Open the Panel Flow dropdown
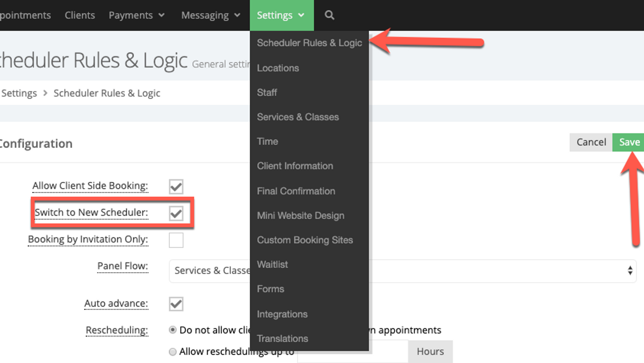This screenshot has height=363, width=644. (402, 271)
